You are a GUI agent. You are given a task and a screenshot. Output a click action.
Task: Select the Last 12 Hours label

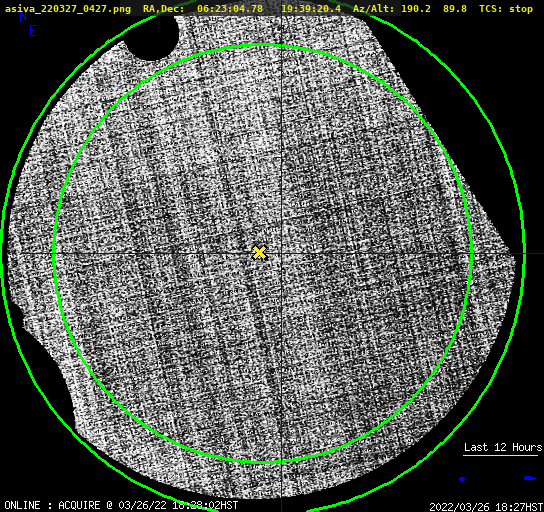(503, 447)
